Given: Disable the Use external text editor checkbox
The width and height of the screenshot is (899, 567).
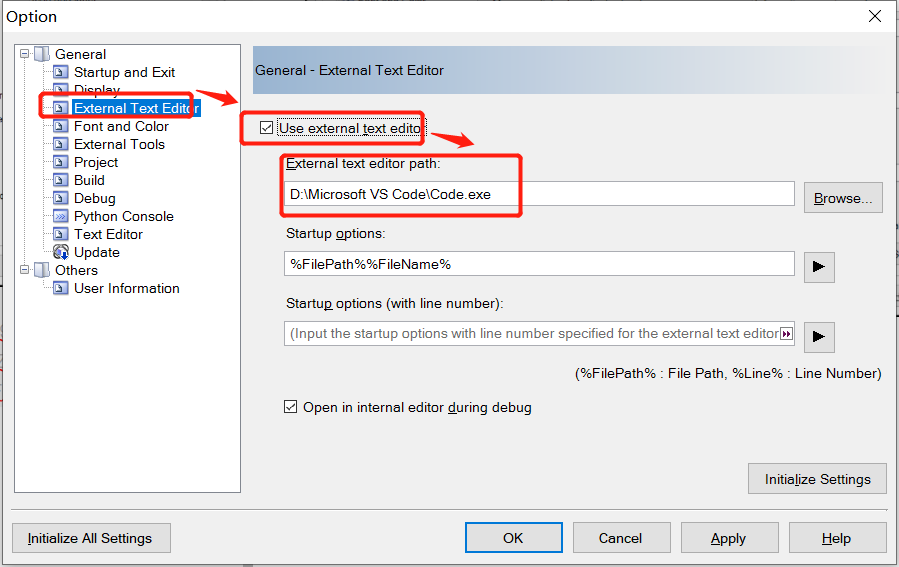Looking at the screenshot, I should click(x=266, y=128).
